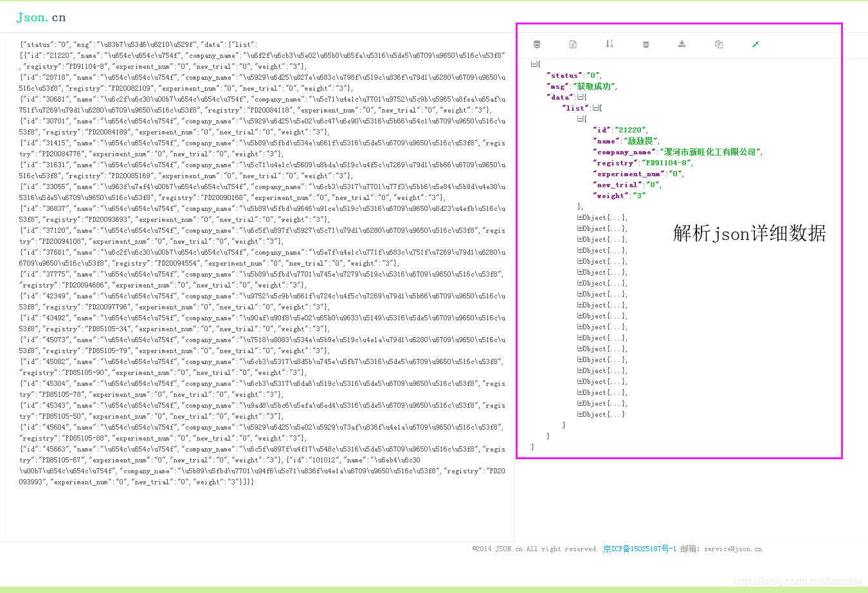The image size is (868, 593).
Task: Click the company_name value 漯河市新旺化工有限公司
Action: point(709,152)
